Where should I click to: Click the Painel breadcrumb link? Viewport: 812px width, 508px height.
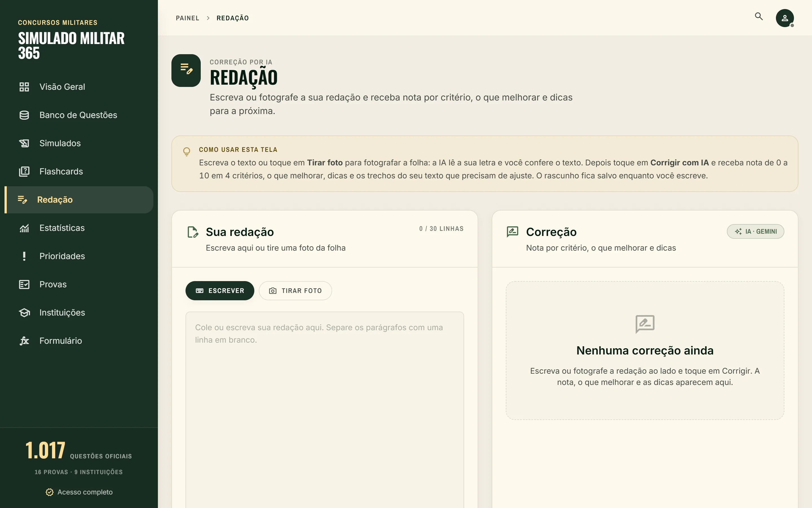[x=187, y=18]
